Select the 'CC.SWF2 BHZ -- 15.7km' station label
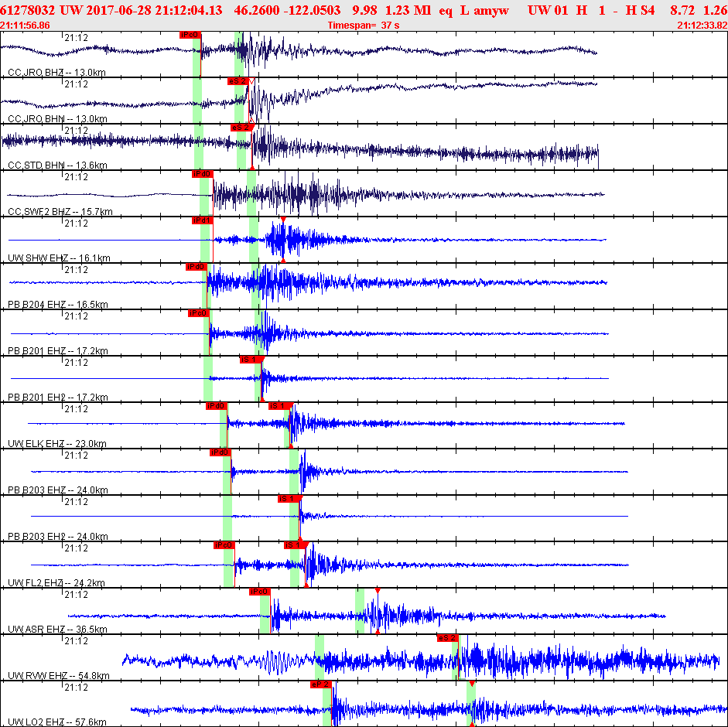 (x=60, y=212)
